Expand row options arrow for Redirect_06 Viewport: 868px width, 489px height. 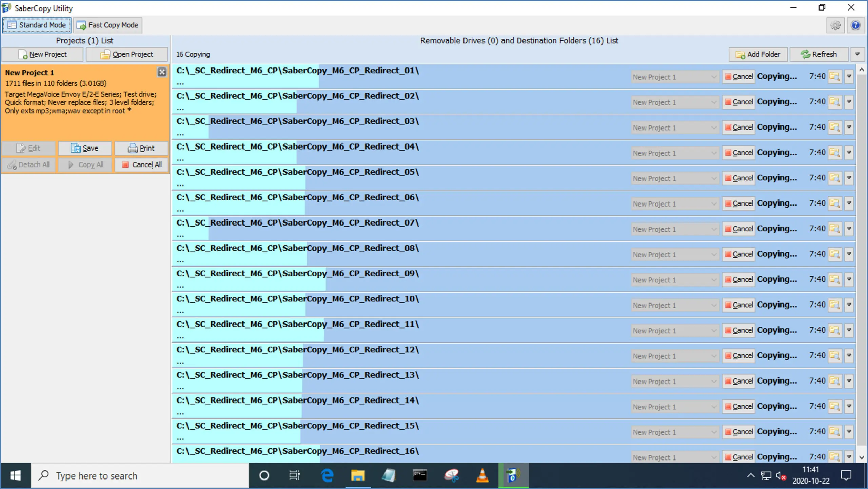click(849, 203)
